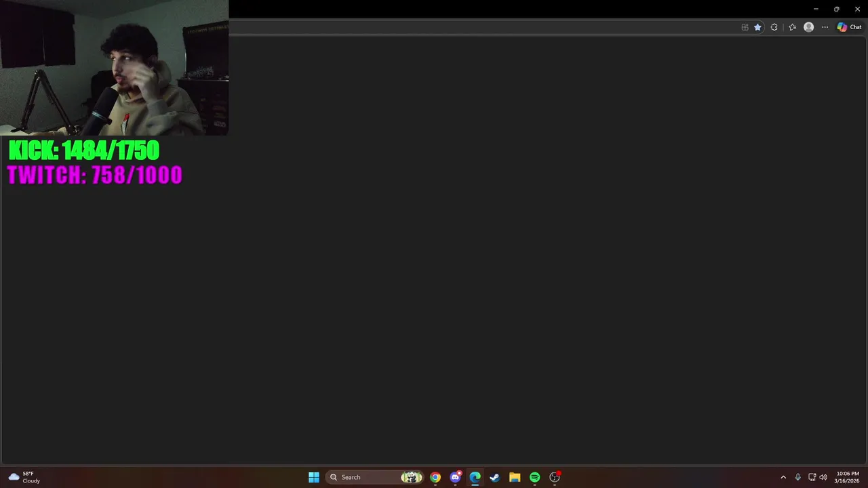Expand the hidden system tray icons

(783, 477)
